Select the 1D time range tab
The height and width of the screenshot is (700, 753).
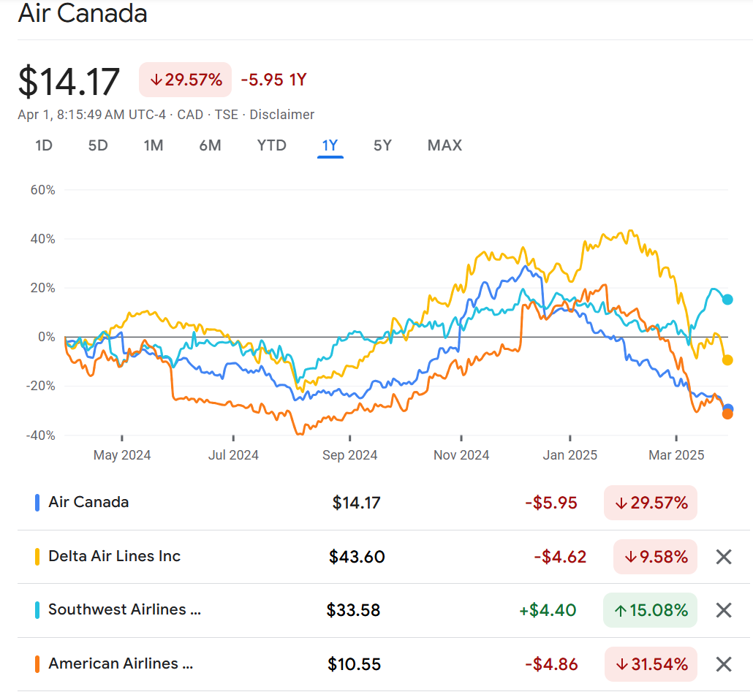(x=44, y=145)
